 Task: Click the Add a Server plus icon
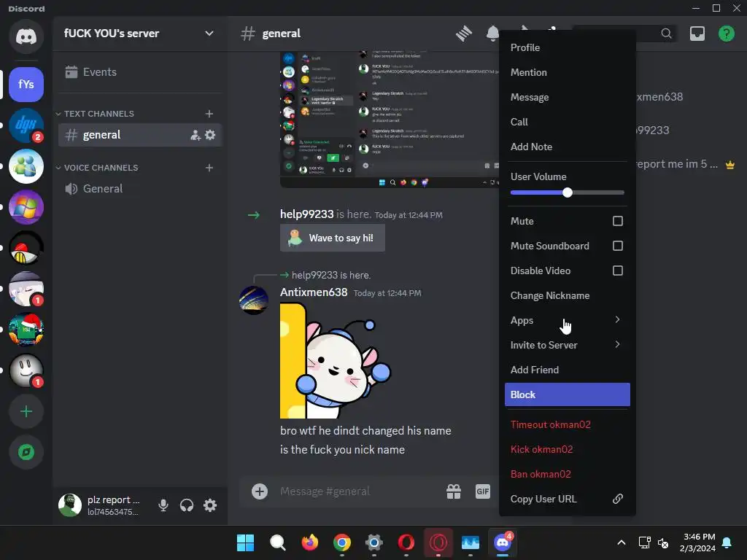tap(26, 411)
